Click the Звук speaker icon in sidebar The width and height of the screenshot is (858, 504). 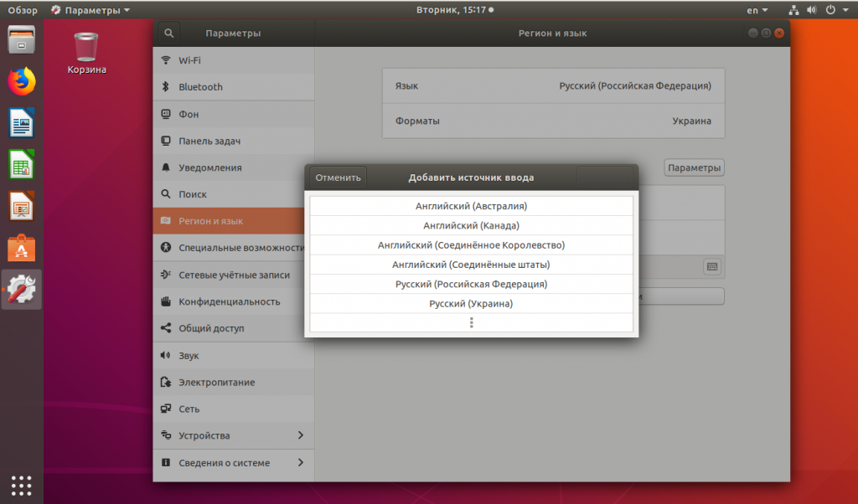click(x=166, y=355)
